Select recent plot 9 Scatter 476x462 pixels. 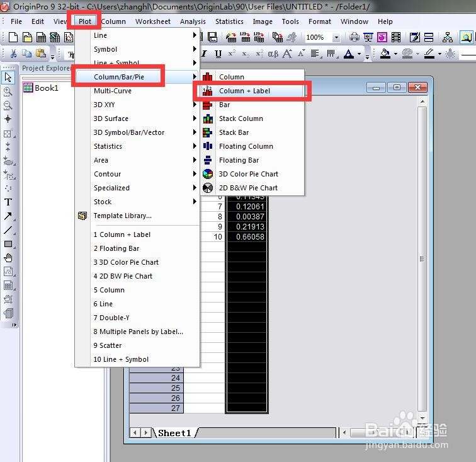(x=137, y=345)
